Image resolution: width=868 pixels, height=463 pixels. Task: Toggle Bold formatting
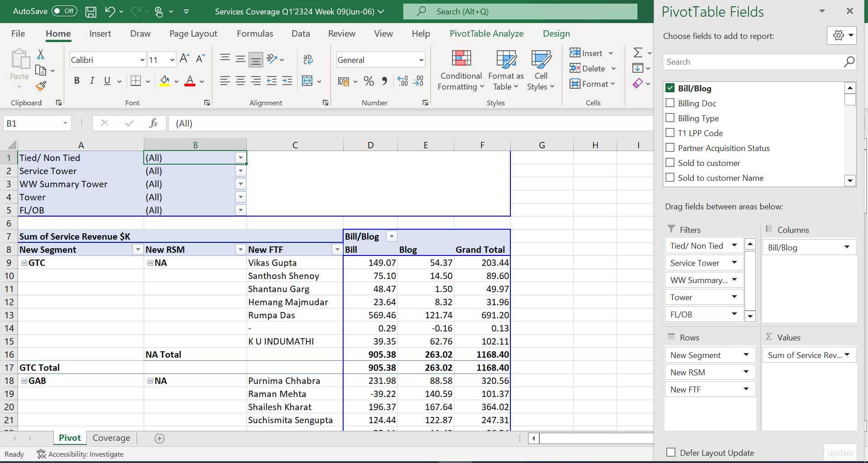pos(77,81)
